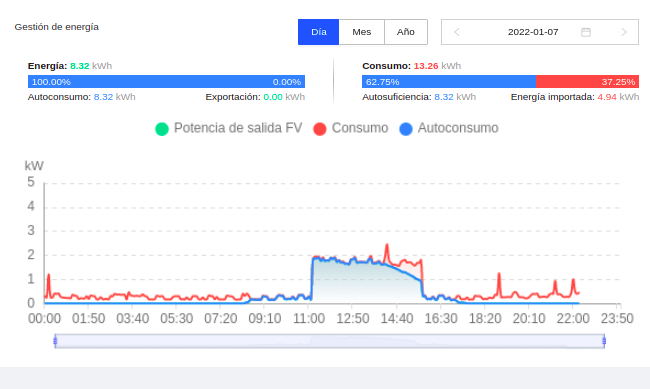The image size is (650, 389).
Task: Switch to the Año tab
Action: point(405,32)
